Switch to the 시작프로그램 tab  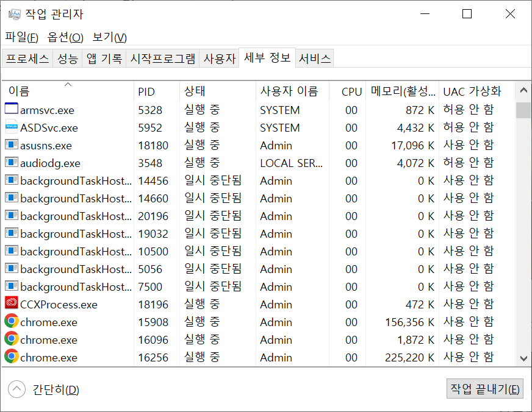[163, 59]
